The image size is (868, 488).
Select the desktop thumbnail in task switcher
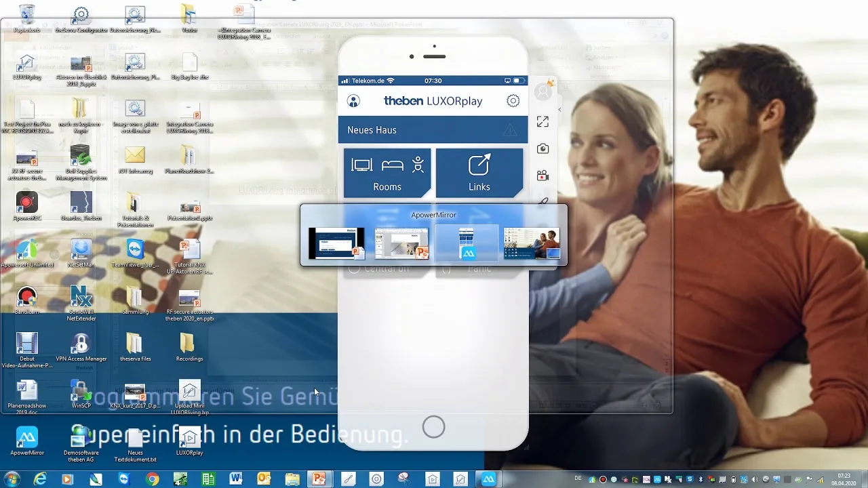click(532, 243)
